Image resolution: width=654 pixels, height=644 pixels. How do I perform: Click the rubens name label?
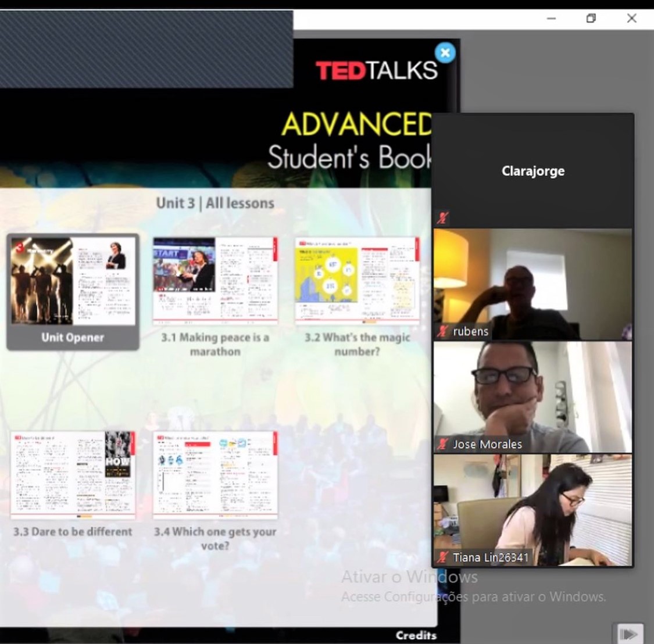470,331
